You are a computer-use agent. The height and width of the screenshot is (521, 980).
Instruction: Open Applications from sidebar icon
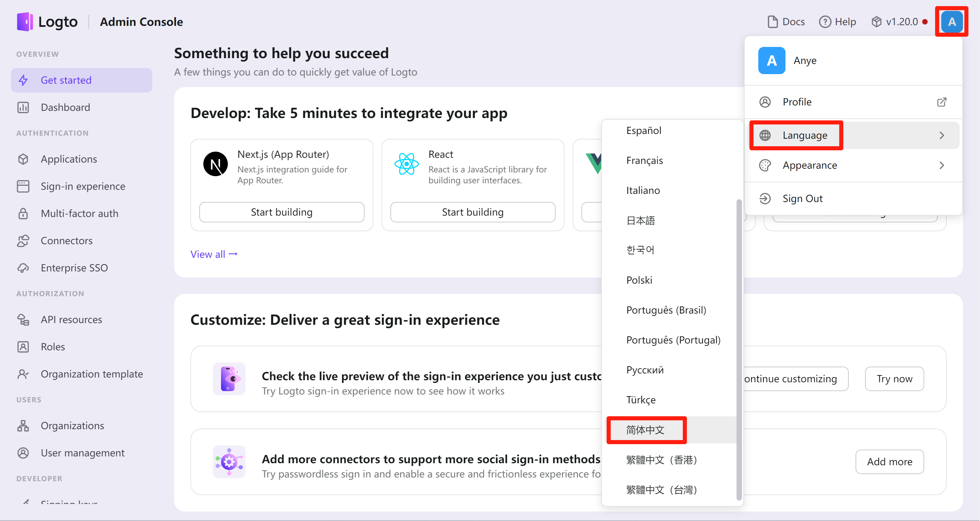pyautogui.click(x=23, y=159)
